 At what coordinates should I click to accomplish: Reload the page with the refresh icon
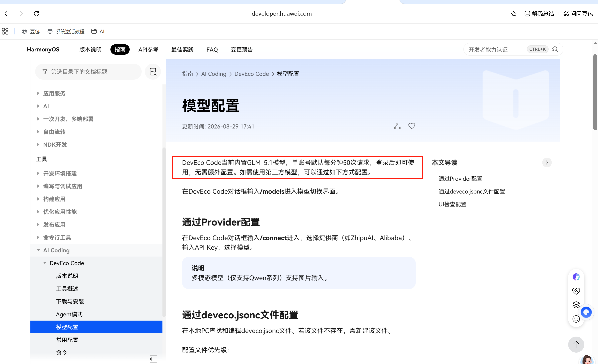point(36,14)
